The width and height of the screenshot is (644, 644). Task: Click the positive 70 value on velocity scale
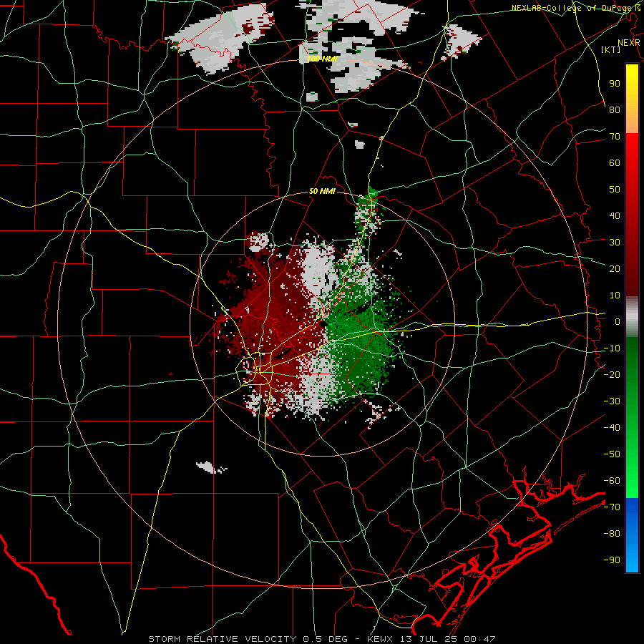point(615,137)
